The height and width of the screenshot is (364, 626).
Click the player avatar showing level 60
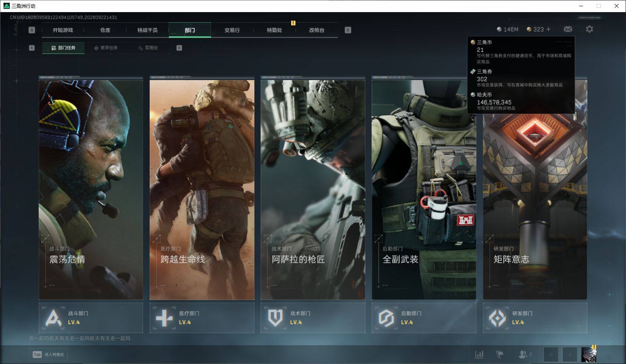[589, 355]
